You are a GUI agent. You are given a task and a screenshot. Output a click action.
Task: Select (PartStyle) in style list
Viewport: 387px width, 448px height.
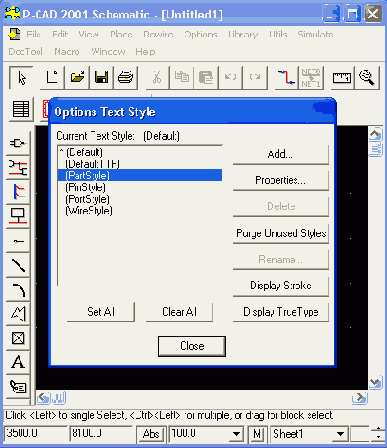pos(140,175)
